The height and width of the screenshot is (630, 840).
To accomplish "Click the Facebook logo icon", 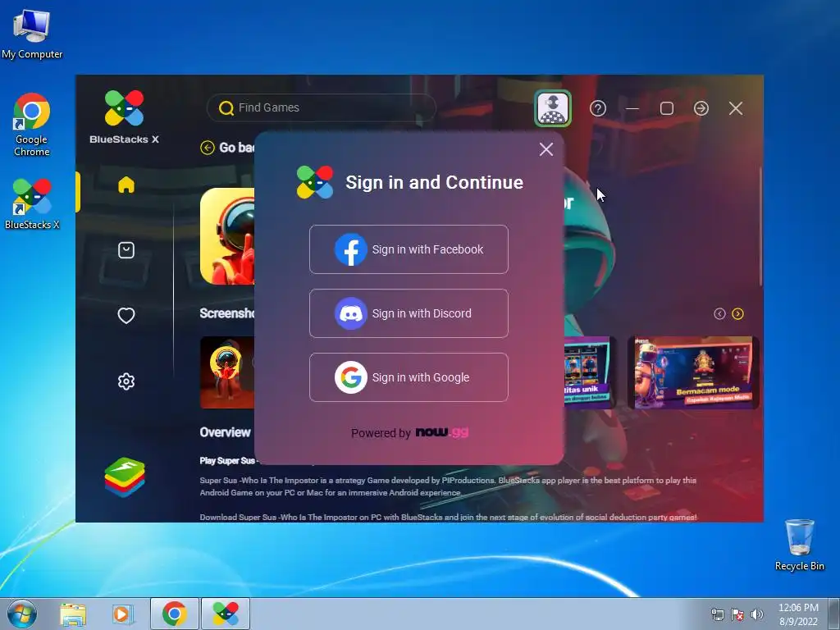I will pyautogui.click(x=351, y=249).
